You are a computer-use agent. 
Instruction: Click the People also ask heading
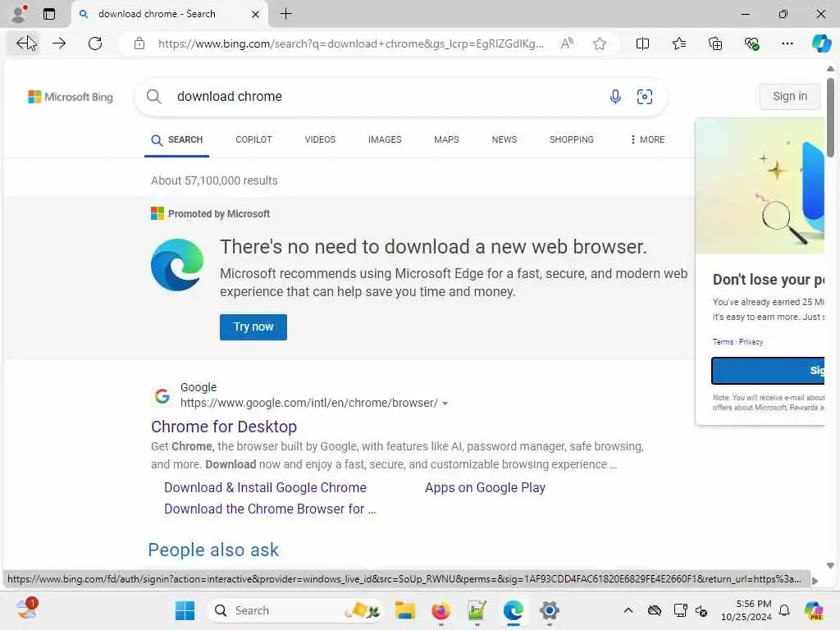213,550
